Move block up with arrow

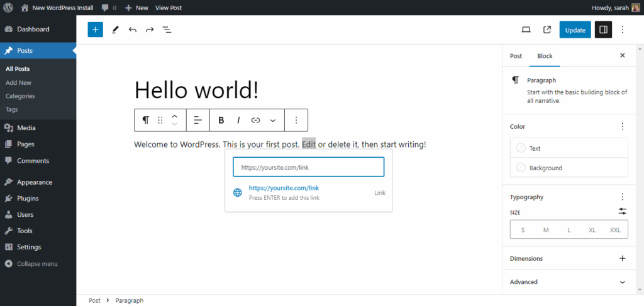175,116
